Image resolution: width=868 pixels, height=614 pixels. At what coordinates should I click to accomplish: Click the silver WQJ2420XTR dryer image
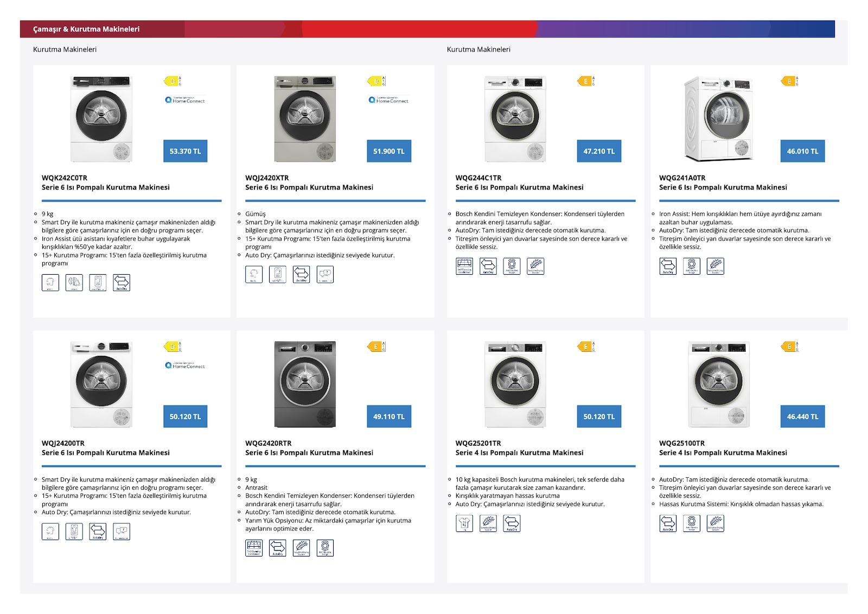305,119
